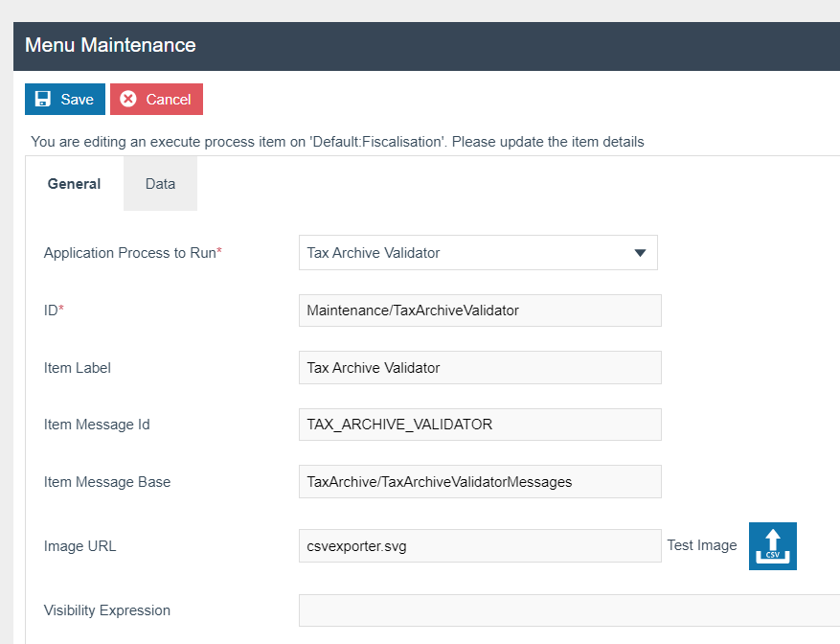Viewport: 840px width, 644px height.
Task: Click the CSV exporter test image icon
Action: [x=772, y=546]
